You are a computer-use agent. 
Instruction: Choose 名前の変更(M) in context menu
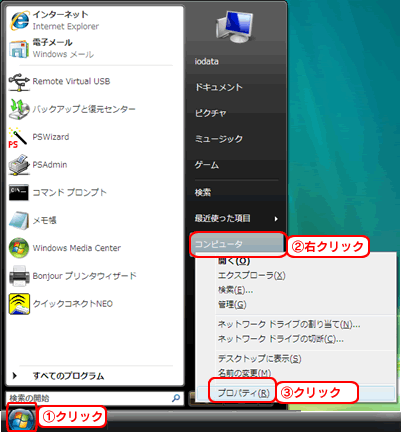(244, 372)
